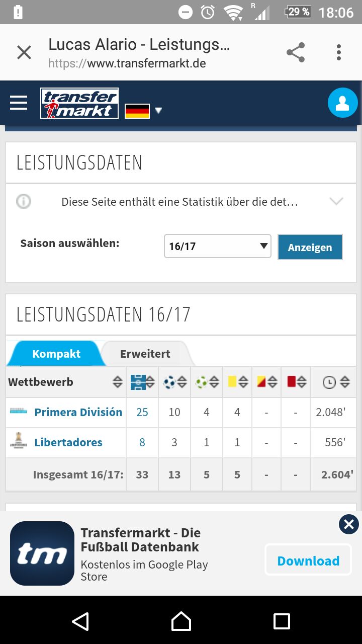The height and width of the screenshot is (644, 362).
Task: Open the Primera División link
Action: click(x=78, y=412)
